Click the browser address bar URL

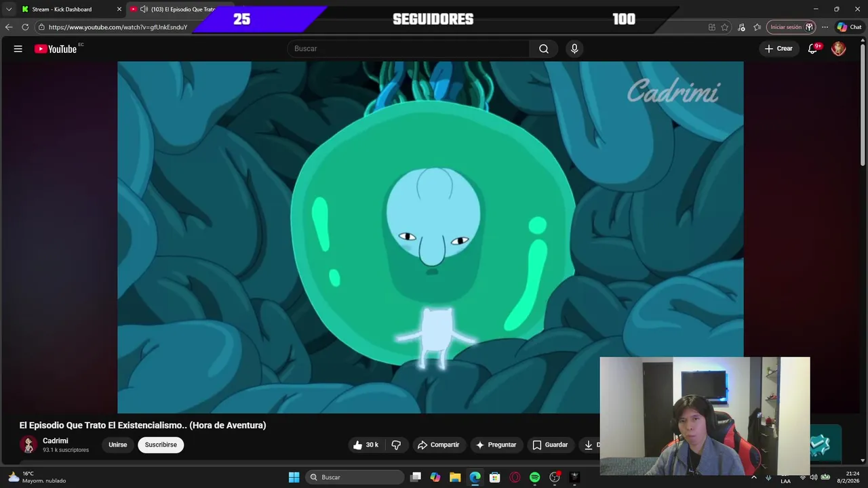click(x=118, y=27)
